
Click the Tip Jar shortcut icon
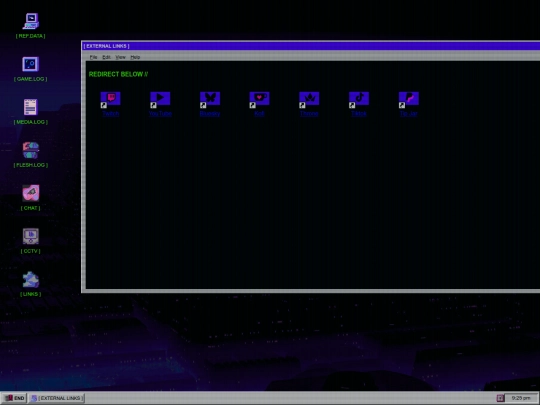pyautogui.click(x=408, y=99)
